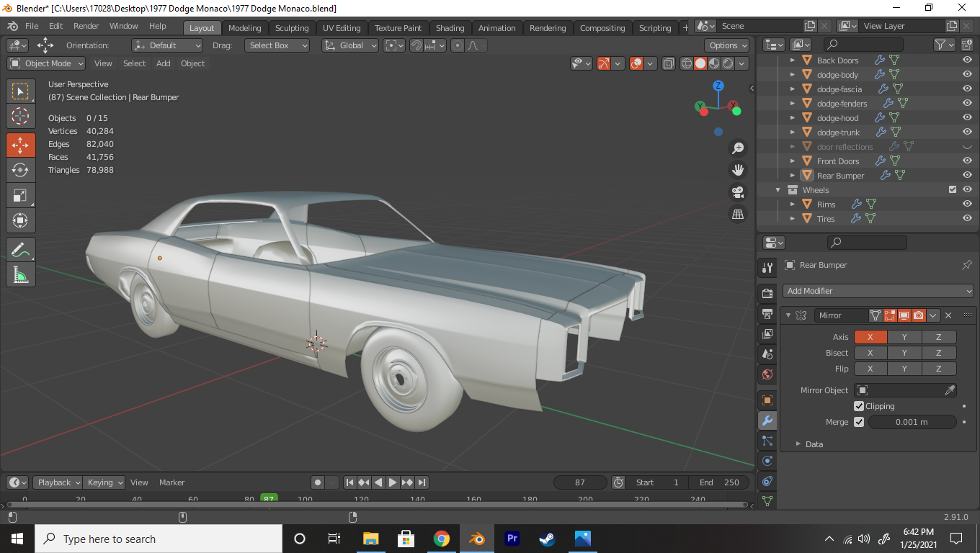Screen dimensions: 980x553
Task: Open the Global transform orientation dropdown
Action: (350, 45)
